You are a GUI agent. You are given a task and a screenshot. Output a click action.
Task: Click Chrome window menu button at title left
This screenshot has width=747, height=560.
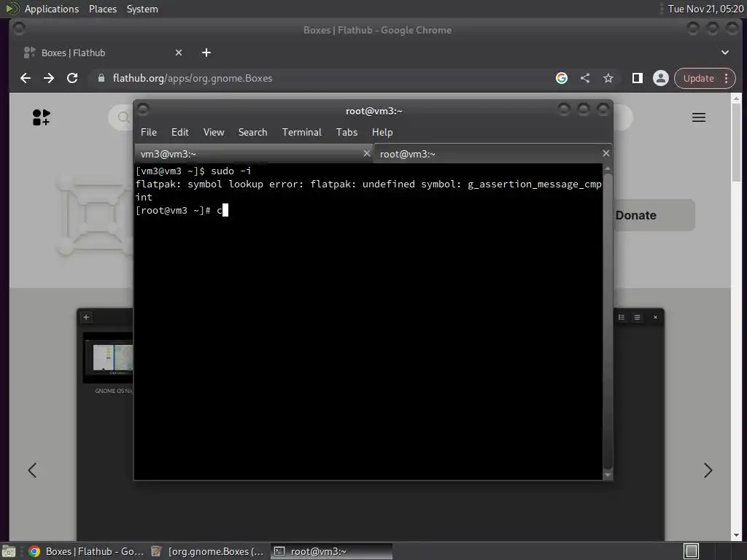(x=19, y=28)
